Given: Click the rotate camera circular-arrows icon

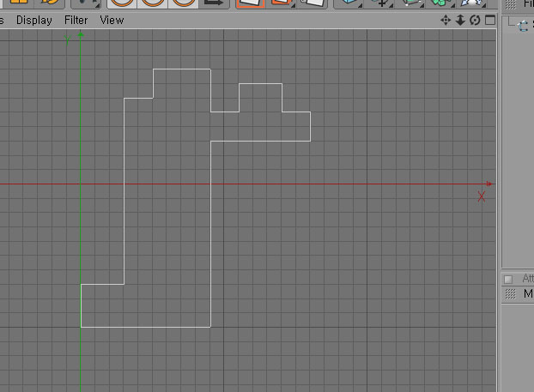Looking at the screenshot, I should point(475,21).
